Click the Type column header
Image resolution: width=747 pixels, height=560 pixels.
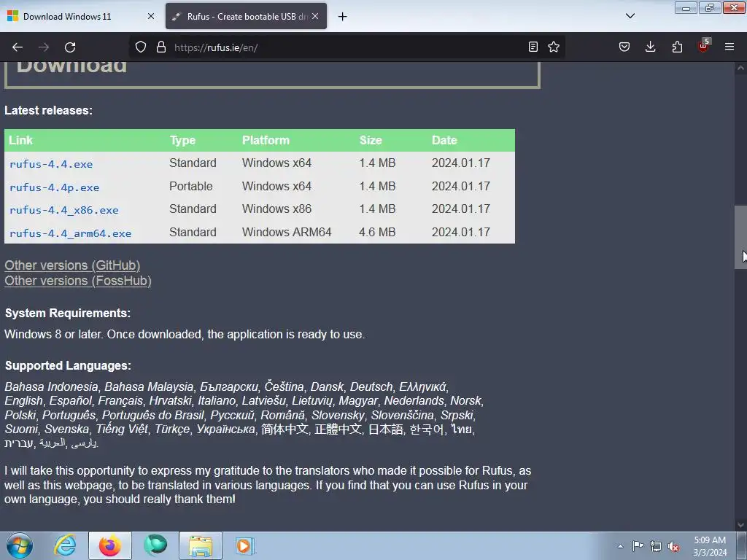(x=182, y=140)
